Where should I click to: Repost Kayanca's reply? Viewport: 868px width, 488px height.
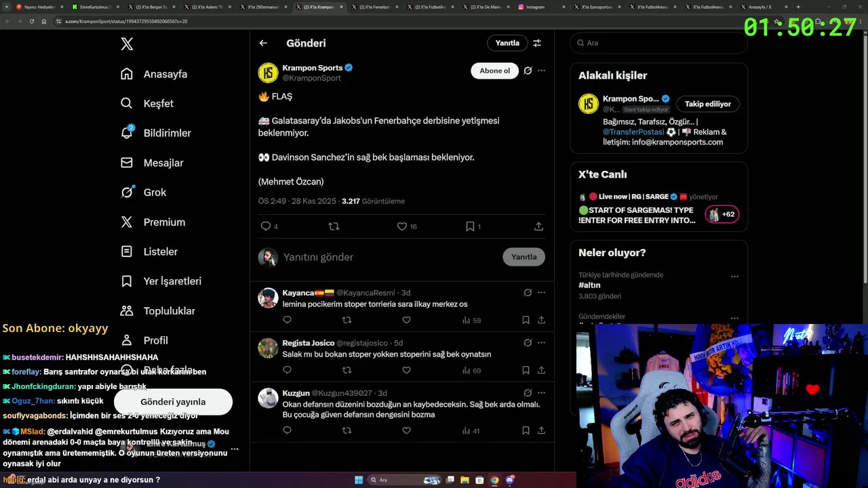[x=347, y=320]
